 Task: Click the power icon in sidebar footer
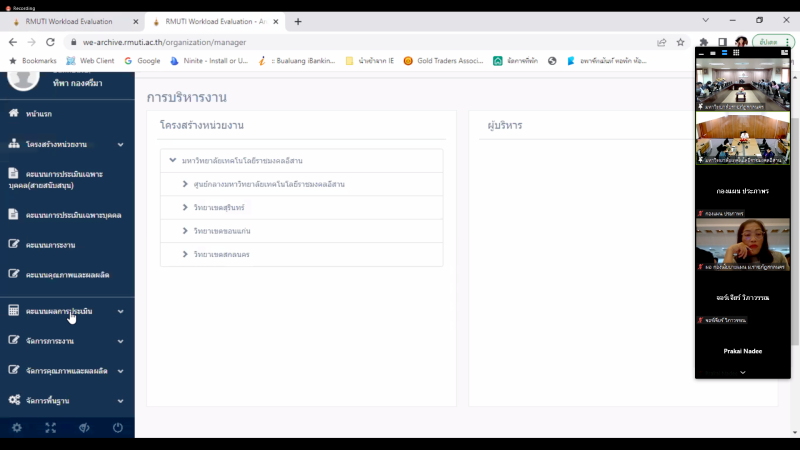(118, 428)
